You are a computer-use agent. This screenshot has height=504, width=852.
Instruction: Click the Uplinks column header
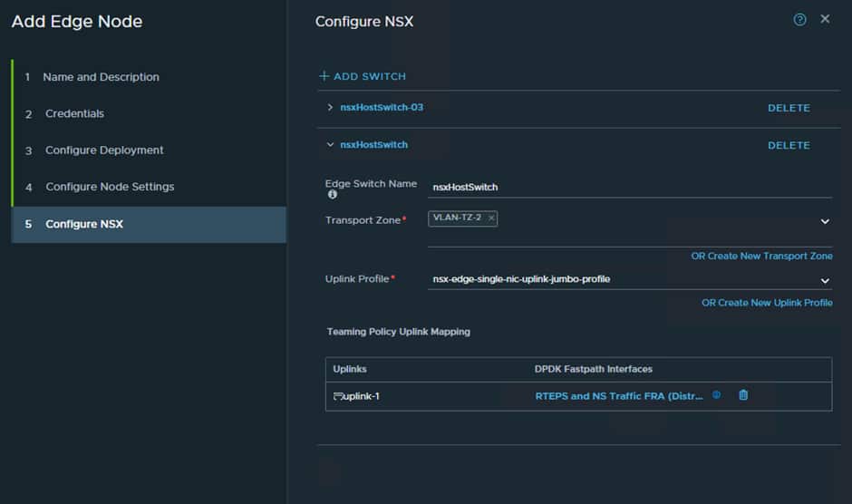349,369
